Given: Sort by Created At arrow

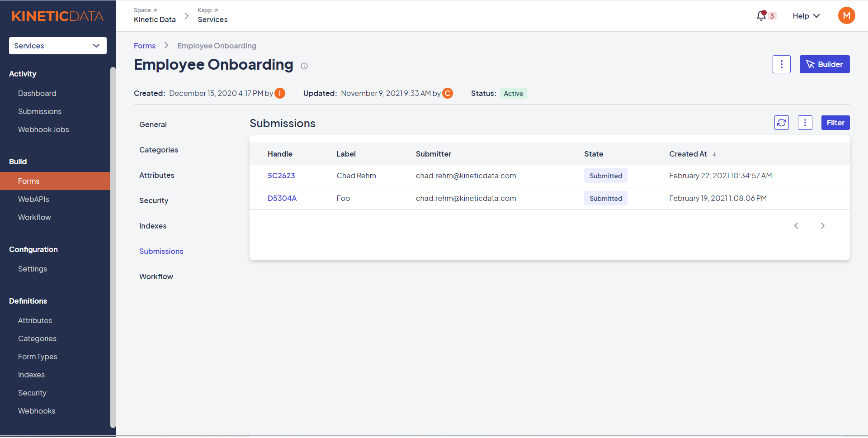Looking at the screenshot, I should [x=714, y=154].
